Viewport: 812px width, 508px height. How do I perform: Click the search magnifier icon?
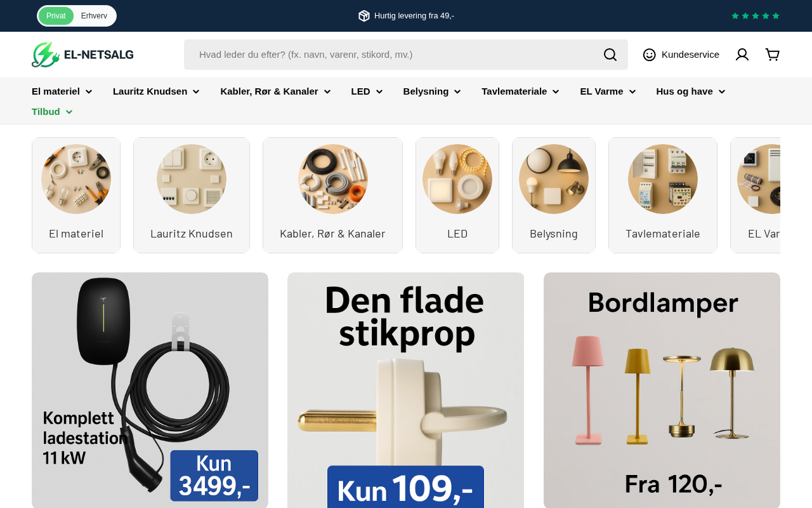pos(610,55)
